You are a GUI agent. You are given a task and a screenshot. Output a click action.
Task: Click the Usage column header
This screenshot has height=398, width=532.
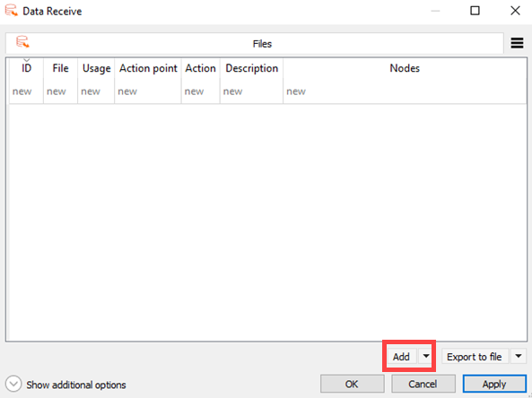(x=96, y=68)
